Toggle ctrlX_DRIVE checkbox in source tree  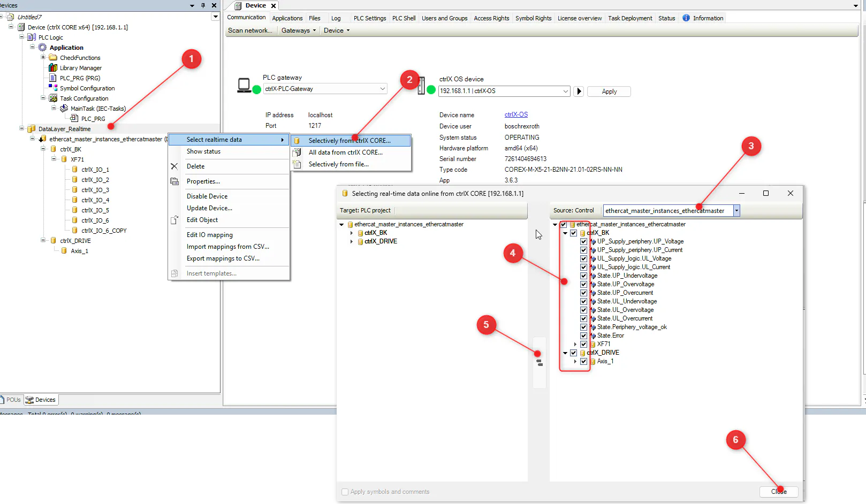[573, 353]
